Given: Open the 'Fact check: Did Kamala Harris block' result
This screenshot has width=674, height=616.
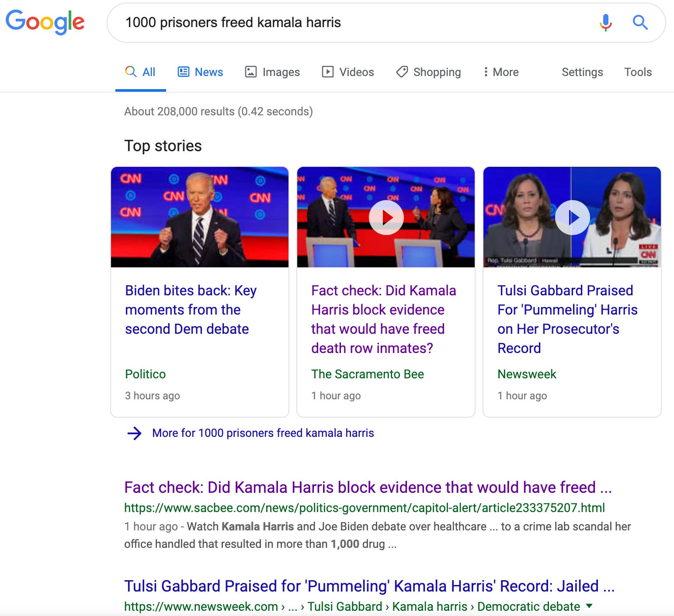Looking at the screenshot, I should click(x=368, y=488).
